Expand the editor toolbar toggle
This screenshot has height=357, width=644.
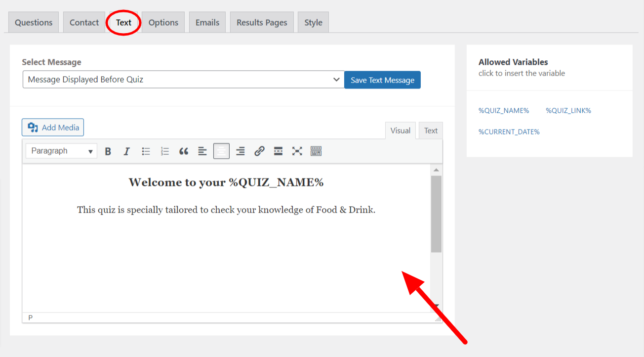tap(316, 151)
